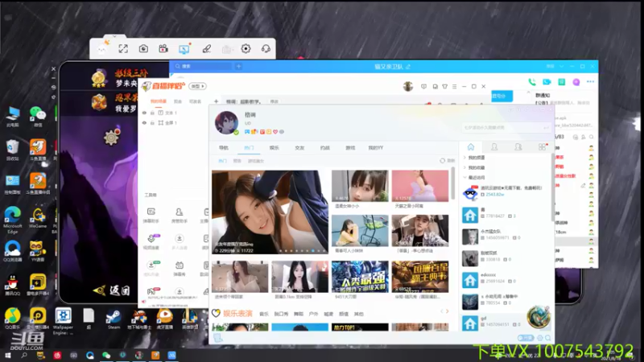This screenshot has height=362, width=644.
Task: Click the video record icon in floating toolbar
Action: [x=163, y=49]
